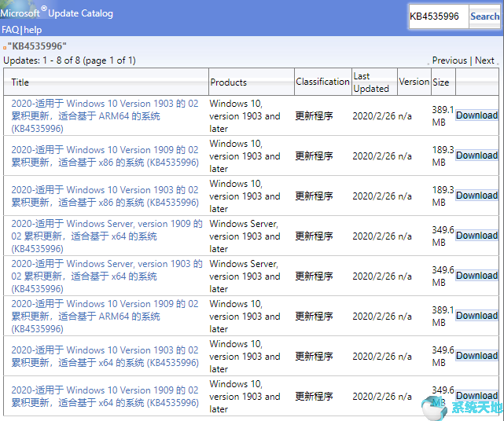Download the Windows 10 1903 x64 update
Viewport: 504px width, 421px height.
point(477,356)
